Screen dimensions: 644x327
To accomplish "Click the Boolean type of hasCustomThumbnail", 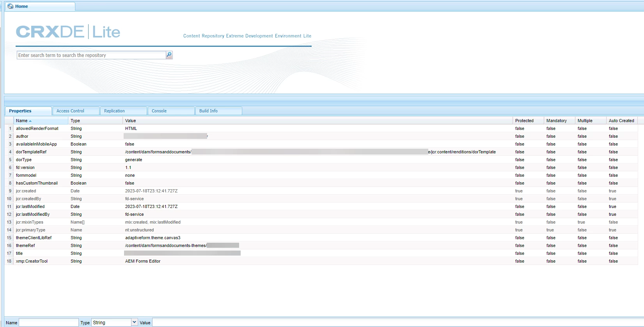I will pos(78,183).
